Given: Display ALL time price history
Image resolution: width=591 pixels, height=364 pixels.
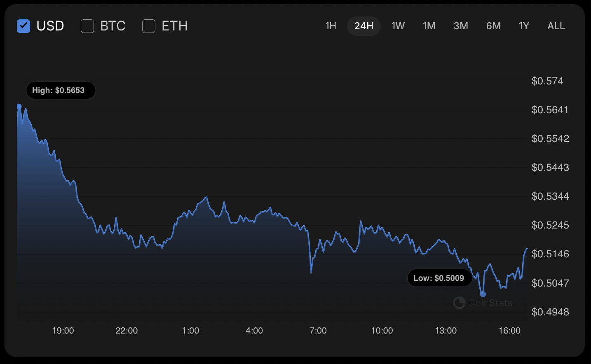Looking at the screenshot, I should (x=556, y=26).
